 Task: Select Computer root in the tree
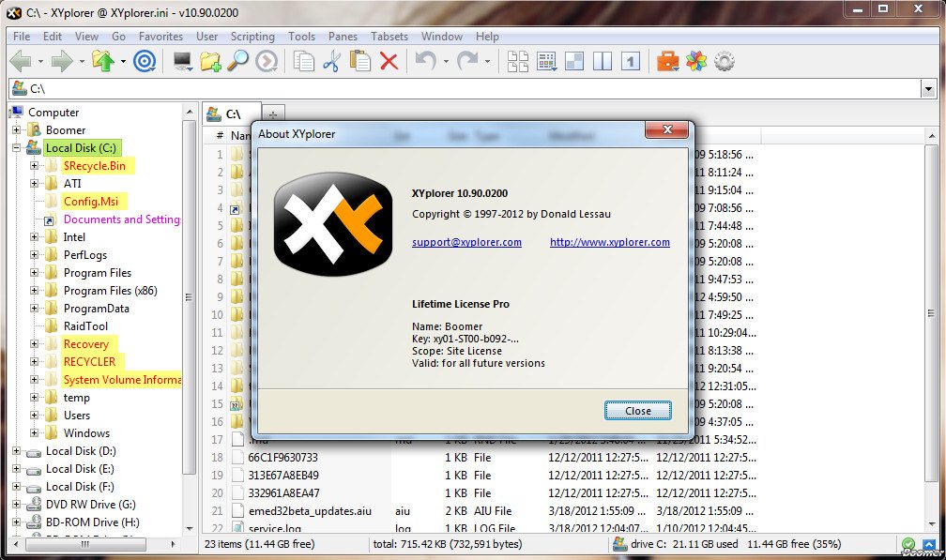(x=53, y=113)
